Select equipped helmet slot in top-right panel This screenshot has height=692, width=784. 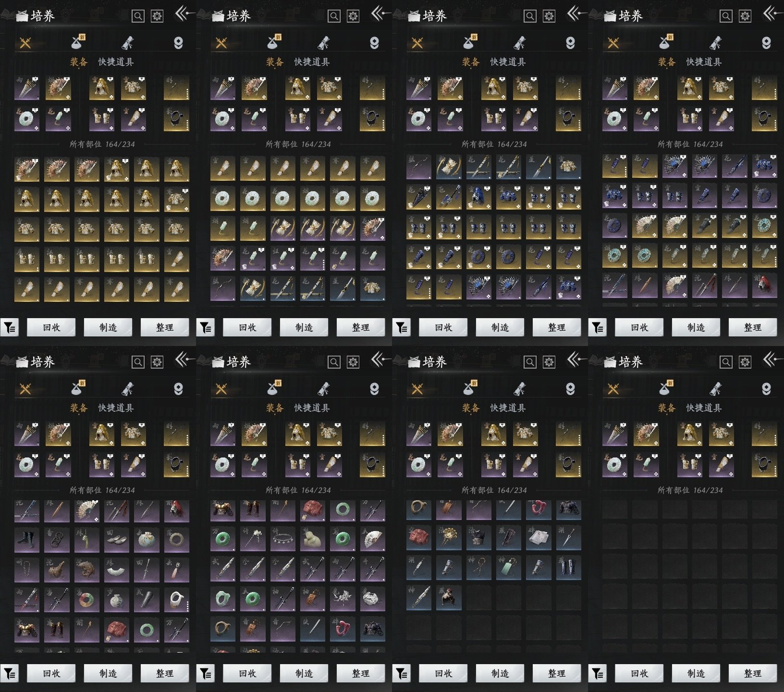[x=690, y=88]
